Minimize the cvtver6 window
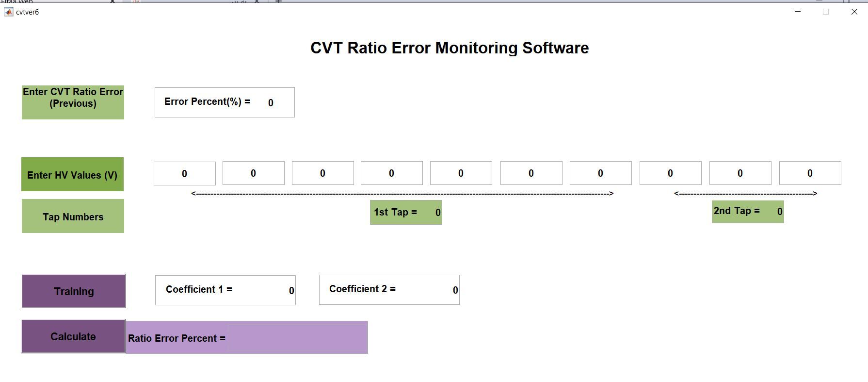The height and width of the screenshot is (382, 868). tap(798, 12)
